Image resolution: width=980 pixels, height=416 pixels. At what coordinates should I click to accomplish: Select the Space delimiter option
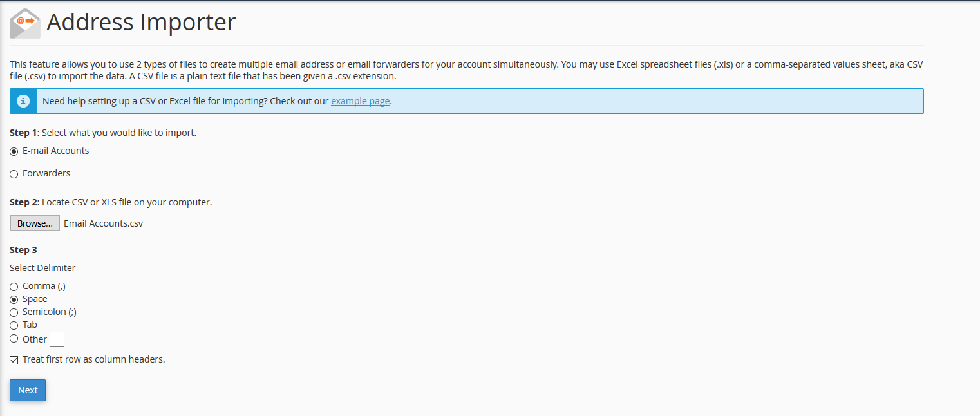click(x=14, y=299)
